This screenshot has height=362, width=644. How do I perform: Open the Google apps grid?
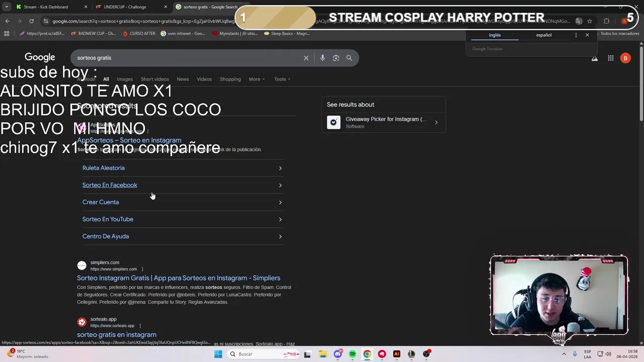(x=610, y=58)
